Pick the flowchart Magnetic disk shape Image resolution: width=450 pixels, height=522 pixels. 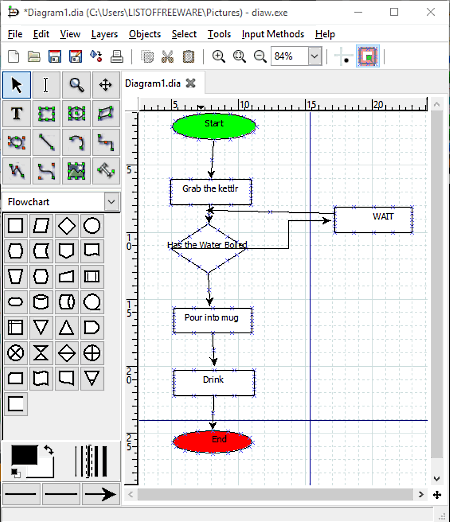point(41,302)
